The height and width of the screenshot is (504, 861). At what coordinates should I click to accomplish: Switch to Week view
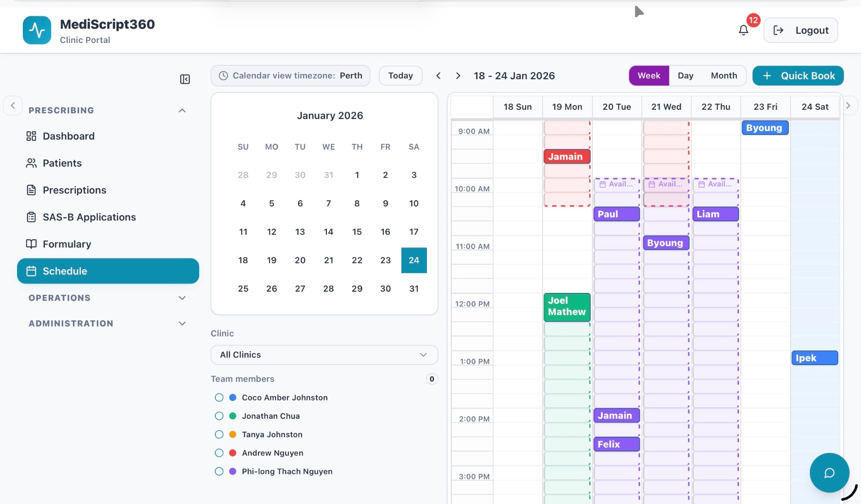tap(649, 76)
